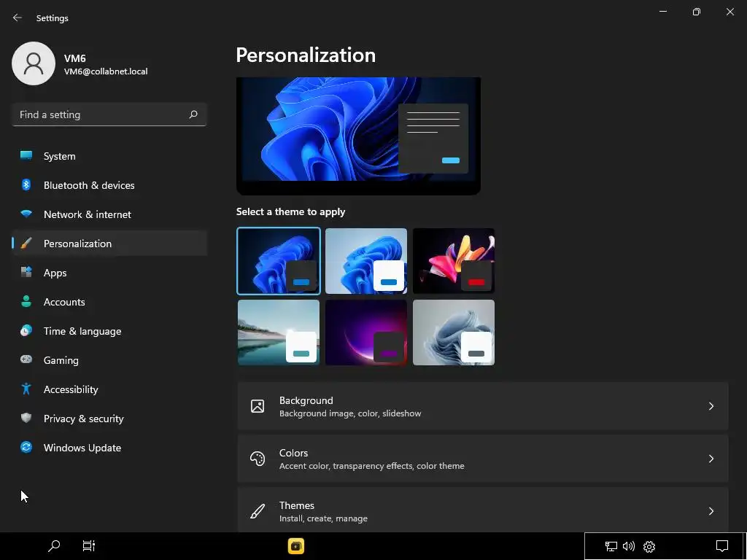Apply the light blue bloom theme
Screen dimensions: 747x560
point(366,261)
